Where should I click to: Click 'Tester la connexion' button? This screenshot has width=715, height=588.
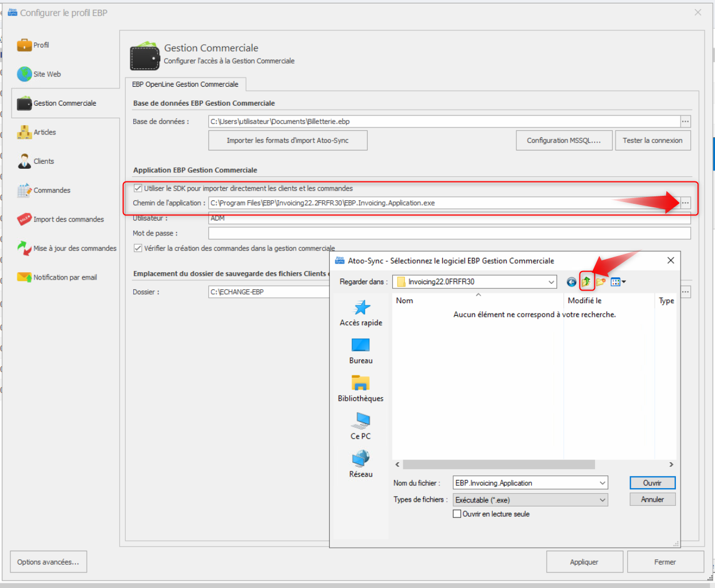pos(653,141)
